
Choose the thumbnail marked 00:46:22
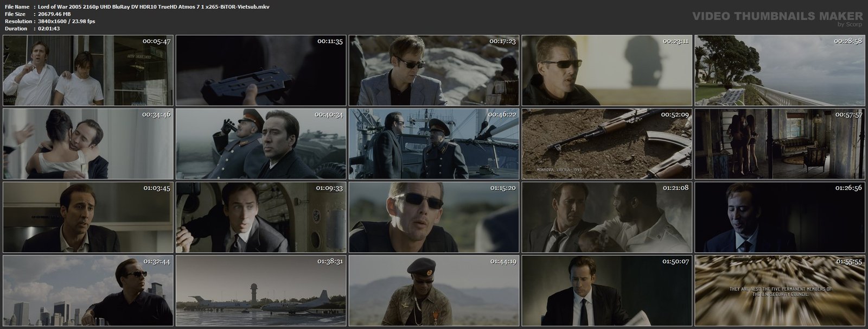coord(434,144)
